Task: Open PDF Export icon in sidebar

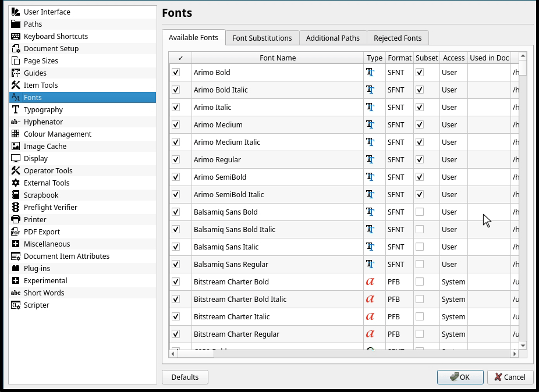Action: coord(16,231)
